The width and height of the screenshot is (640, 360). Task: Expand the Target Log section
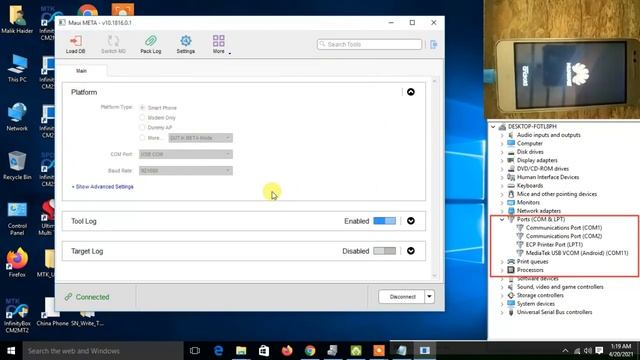(x=411, y=251)
